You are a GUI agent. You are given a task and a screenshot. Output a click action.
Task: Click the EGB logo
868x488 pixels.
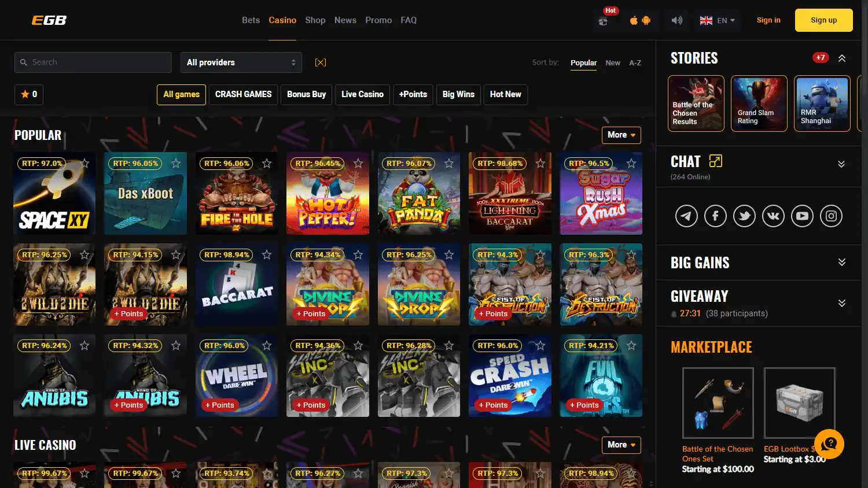click(x=49, y=20)
